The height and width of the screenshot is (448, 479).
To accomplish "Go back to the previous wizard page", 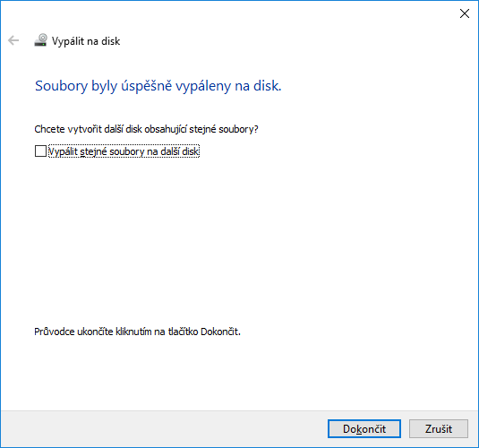I will [x=13, y=40].
